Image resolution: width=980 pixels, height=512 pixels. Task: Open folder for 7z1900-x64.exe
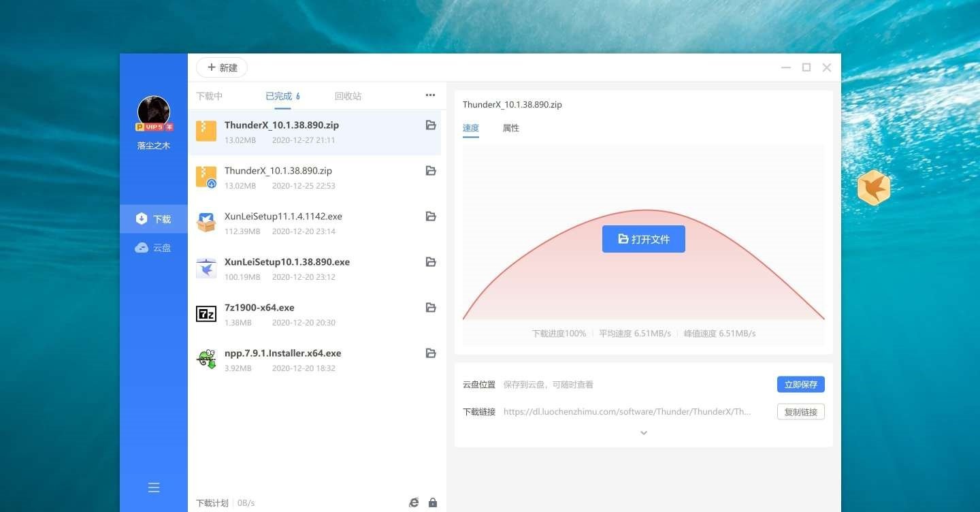pyautogui.click(x=431, y=308)
